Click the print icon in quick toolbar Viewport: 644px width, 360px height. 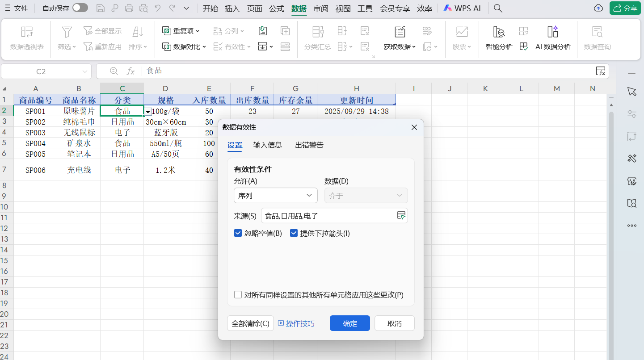pos(129,8)
